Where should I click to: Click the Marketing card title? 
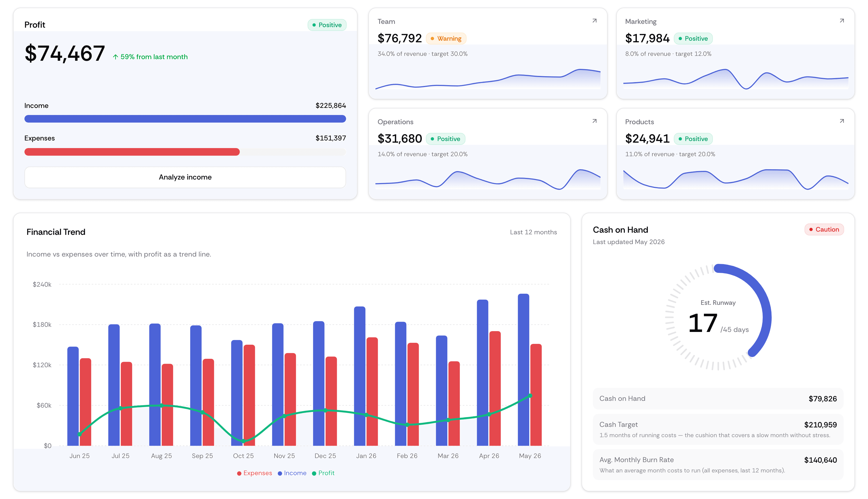tap(641, 22)
